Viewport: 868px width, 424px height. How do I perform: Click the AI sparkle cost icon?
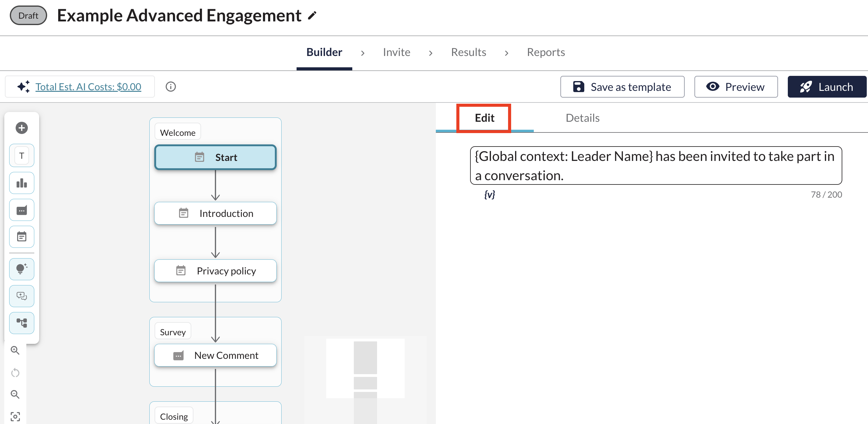(24, 87)
